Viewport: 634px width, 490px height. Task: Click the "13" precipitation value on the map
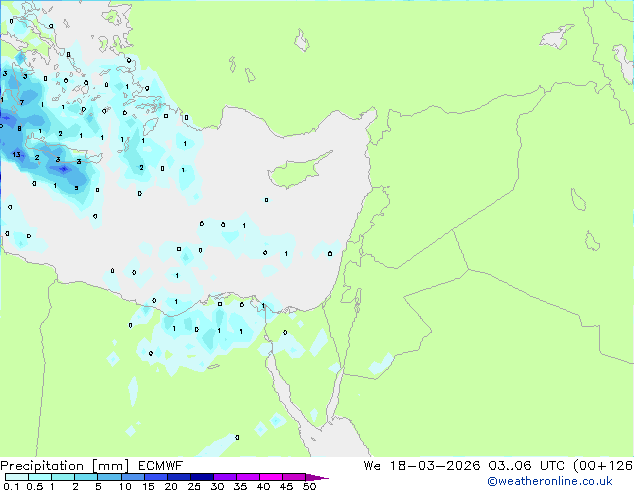pyautogui.click(x=16, y=154)
